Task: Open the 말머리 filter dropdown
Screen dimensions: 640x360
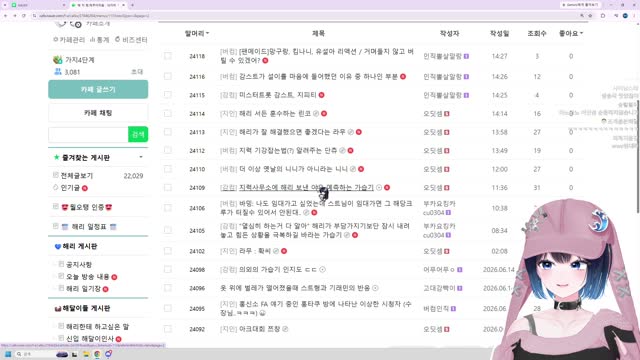Action: (x=197, y=33)
